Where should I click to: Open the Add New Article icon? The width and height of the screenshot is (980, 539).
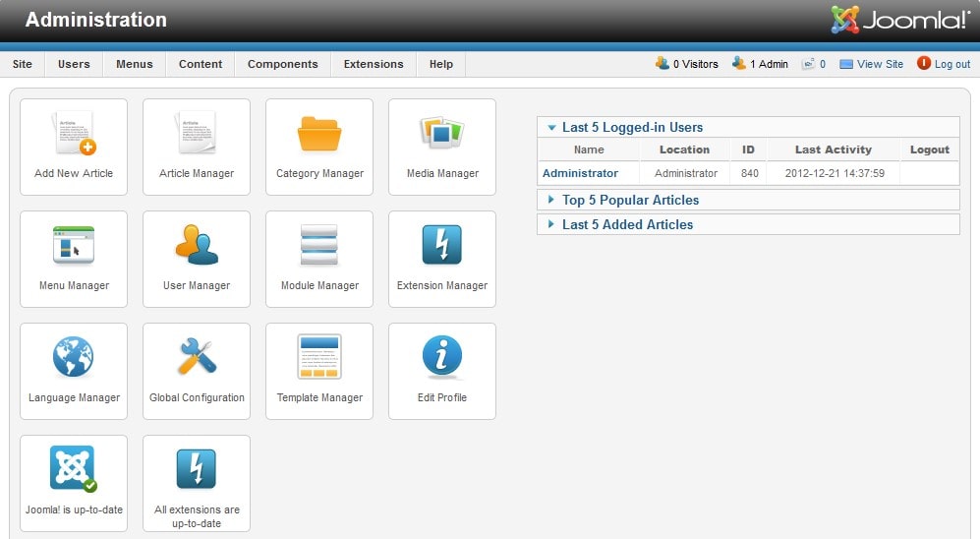(x=75, y=133)
